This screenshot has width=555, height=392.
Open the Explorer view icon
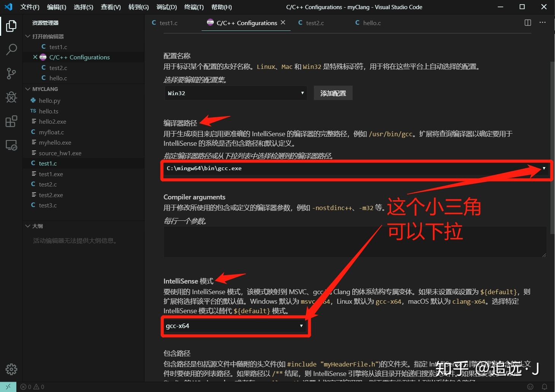point(11,26)
